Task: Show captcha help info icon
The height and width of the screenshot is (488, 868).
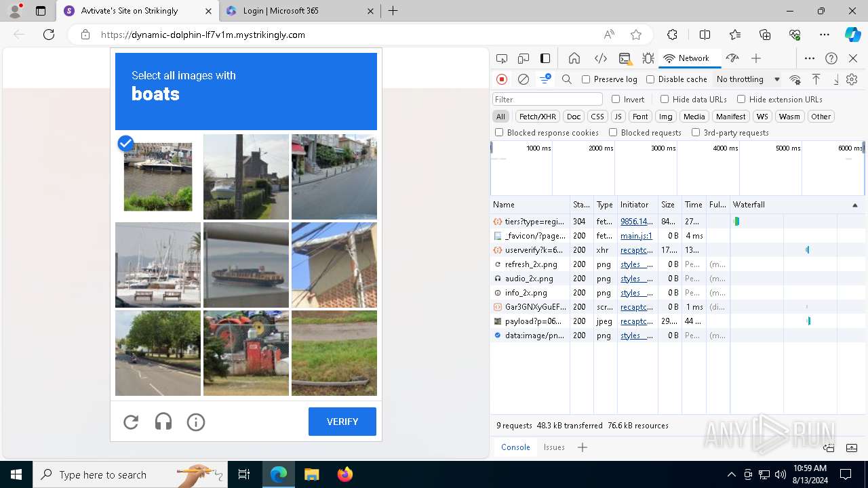Action: pos(196,422)
